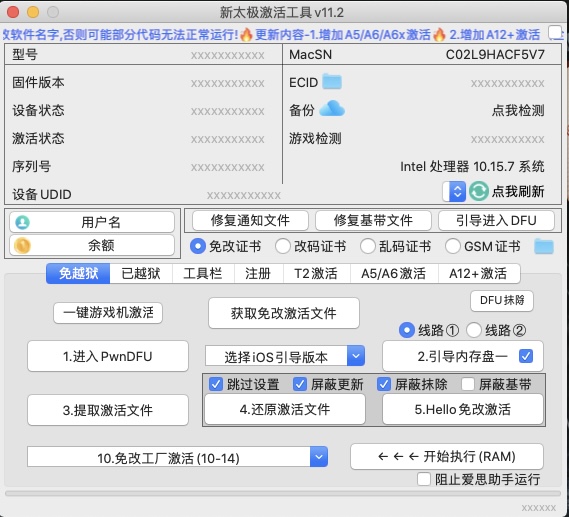Viewport: 569px width, 517px height.
Task: Uncheck the 跳过设置 checkbox
Action: [216, 384]
